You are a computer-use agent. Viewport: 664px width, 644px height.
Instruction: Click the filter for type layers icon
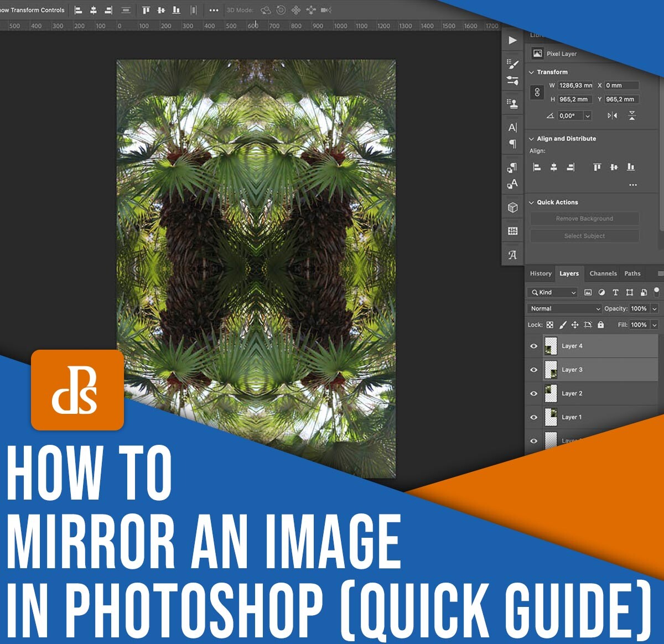[615, 293]
